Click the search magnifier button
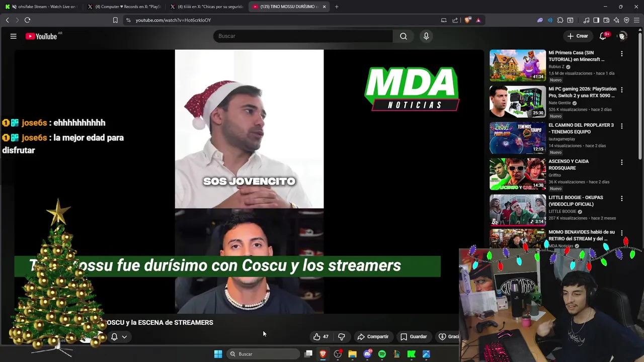 tap(404, 36)
